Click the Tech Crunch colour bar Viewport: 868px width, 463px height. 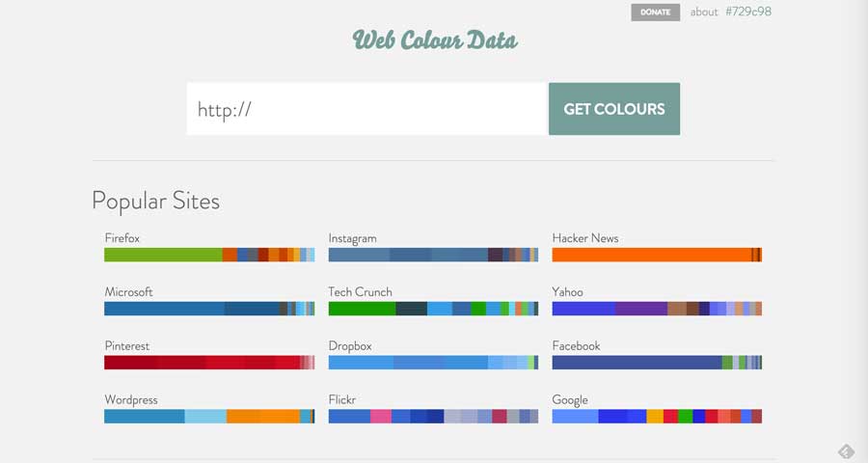pos(433,309)
